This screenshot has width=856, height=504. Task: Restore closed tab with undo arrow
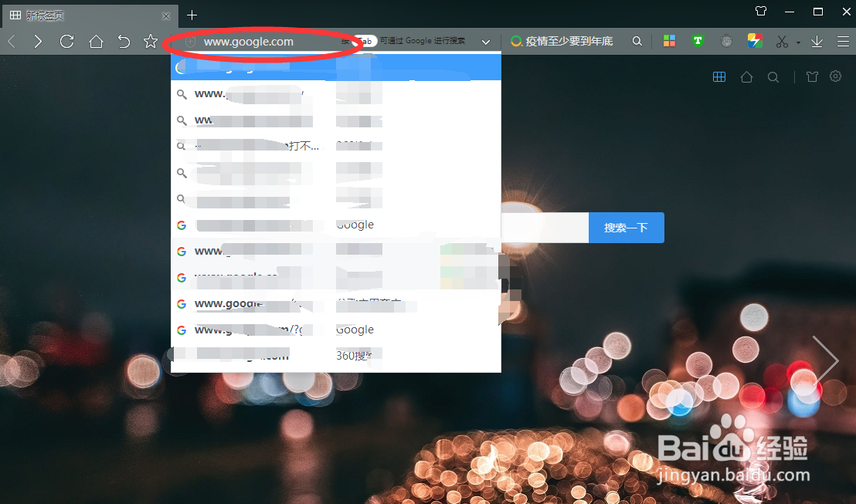point(124,42)
